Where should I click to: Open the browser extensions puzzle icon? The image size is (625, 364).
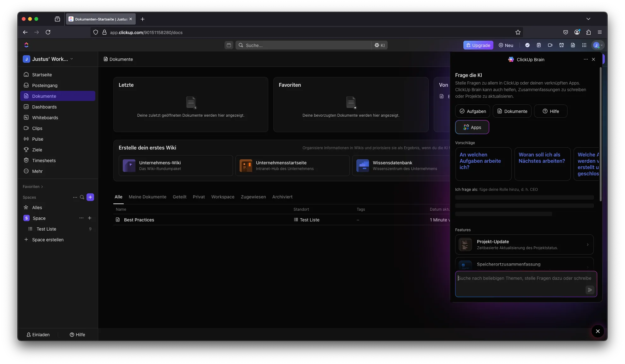coord(588,32)
